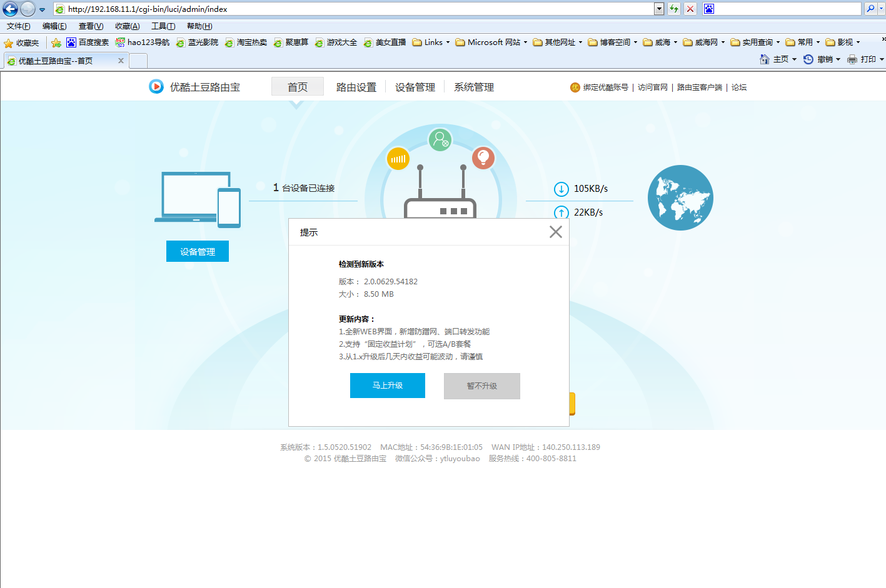The width and height of the screenshot is (886, 588).
Task: Click the world globe internet icon
Action: [680, 197]
